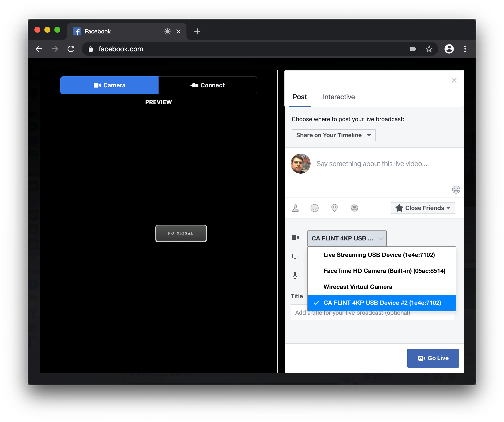Image resolution: width=504 pixels, height=422 pixels.
Task: Open the Chrome three-dot menu
Action: (465, 49)
